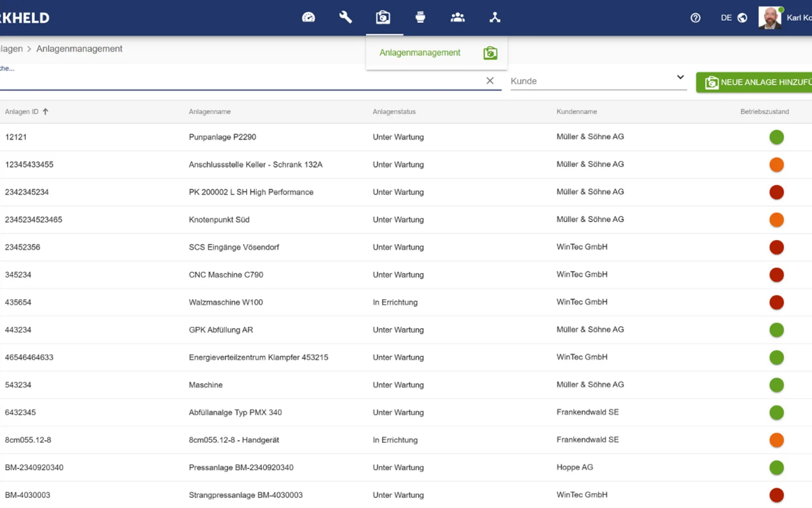
Task: Sort by Betriebszustand column header
Action: [764, 112]
